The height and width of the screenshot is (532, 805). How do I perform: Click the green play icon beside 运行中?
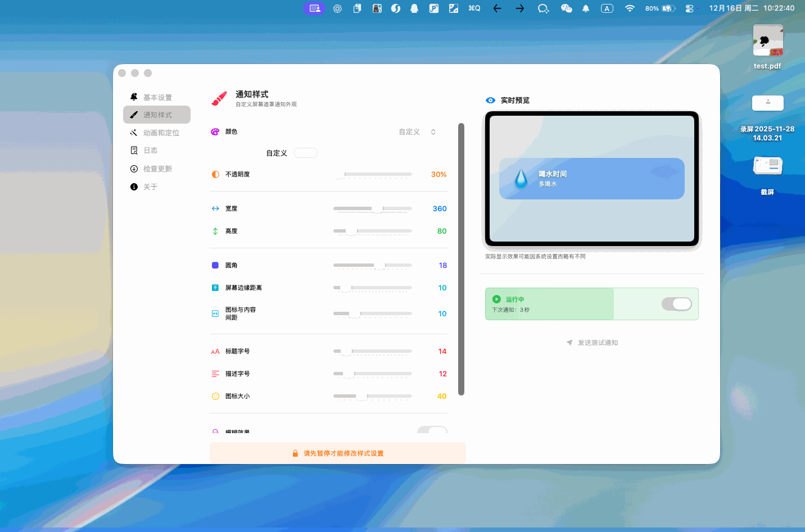[x=496, y=299]
